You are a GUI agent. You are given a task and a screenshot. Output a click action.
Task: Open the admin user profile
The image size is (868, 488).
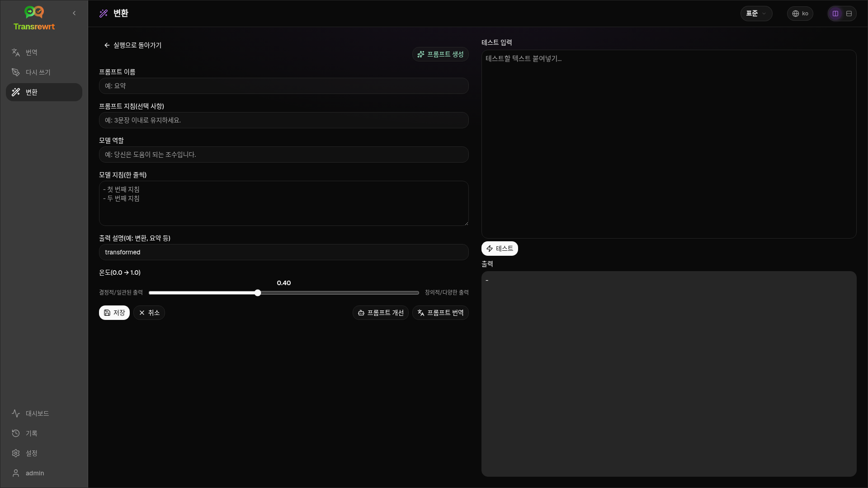[x=44, y=473]
